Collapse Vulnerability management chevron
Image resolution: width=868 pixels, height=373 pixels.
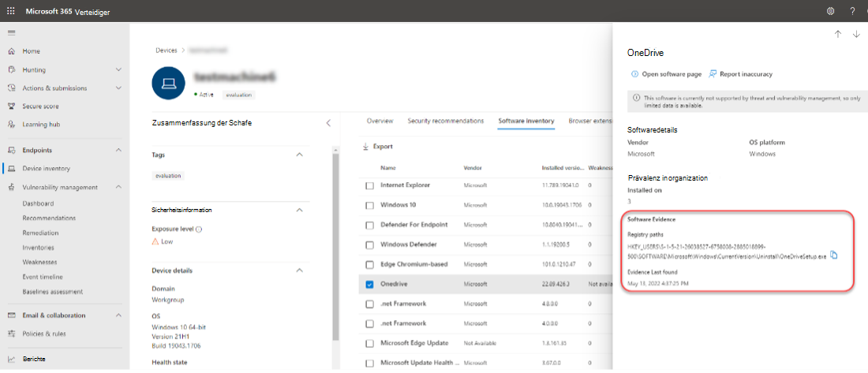click(118, 187)
